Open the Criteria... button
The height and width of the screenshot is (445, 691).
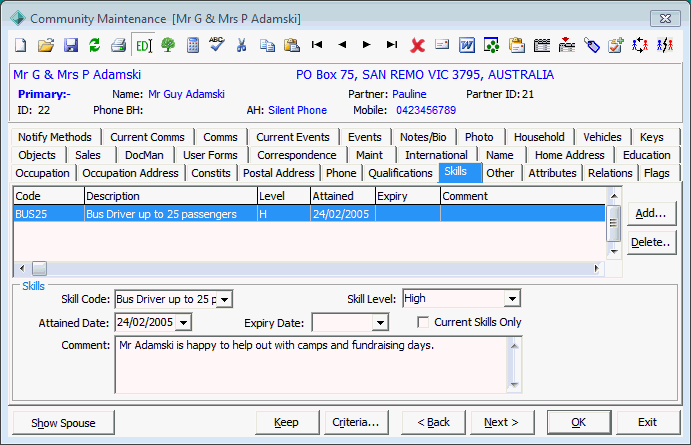point(356,423)
